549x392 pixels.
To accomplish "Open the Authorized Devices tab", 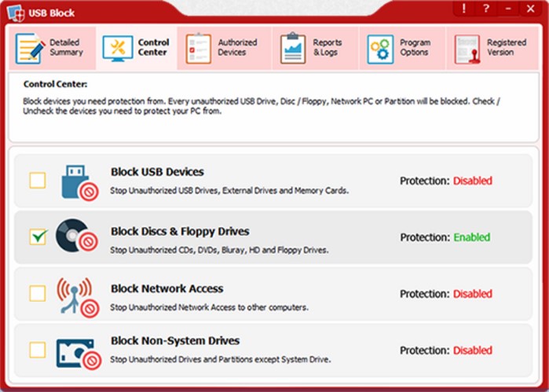I will [x=224, y=48].
